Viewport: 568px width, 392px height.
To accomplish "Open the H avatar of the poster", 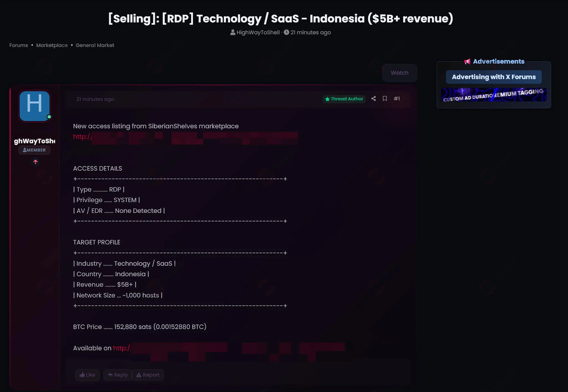I will coord(35,106).
